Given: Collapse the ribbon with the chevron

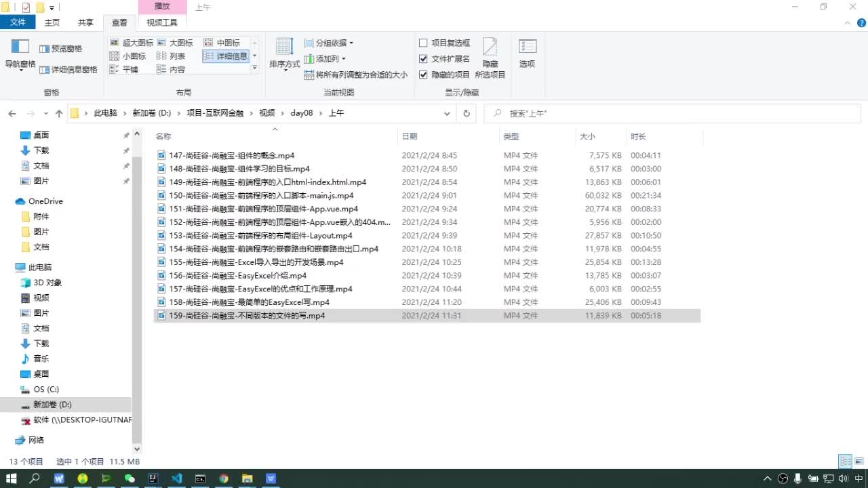Looking at the screenshot, I should click(846, 22).
